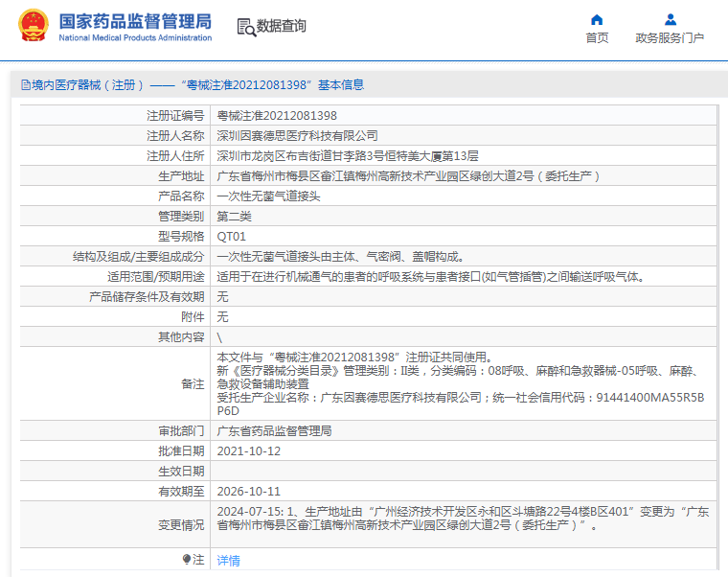Click the 注册人名称 label

[175, 136]
